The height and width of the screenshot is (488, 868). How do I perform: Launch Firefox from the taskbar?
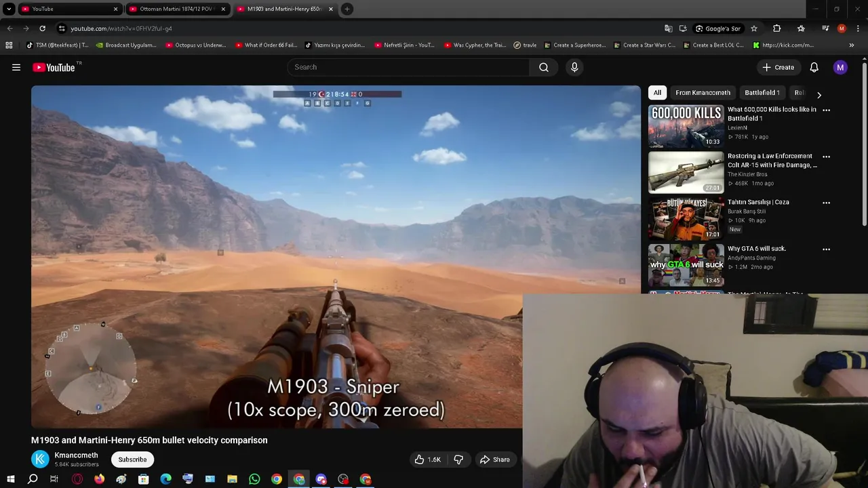(100, 479)
